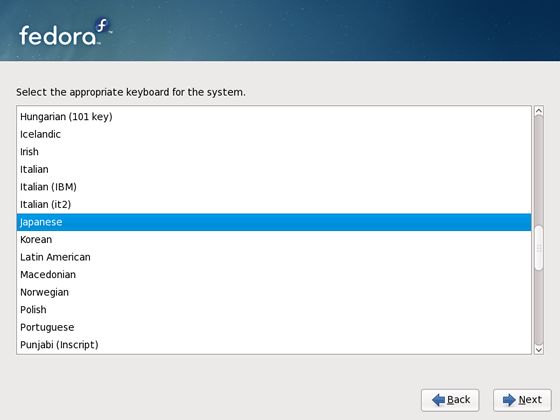Select Macedonian keyboard entry

274,275
